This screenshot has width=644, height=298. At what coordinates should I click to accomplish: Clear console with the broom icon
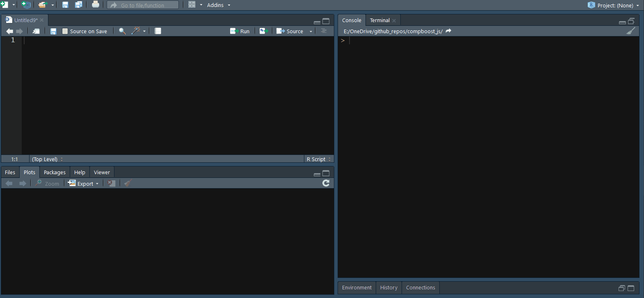coord(631,31)
